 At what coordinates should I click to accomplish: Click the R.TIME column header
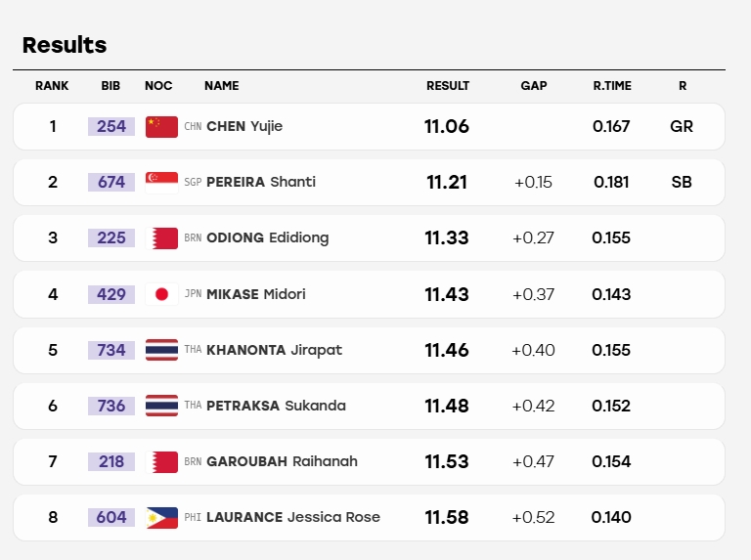tap(612, 86)
